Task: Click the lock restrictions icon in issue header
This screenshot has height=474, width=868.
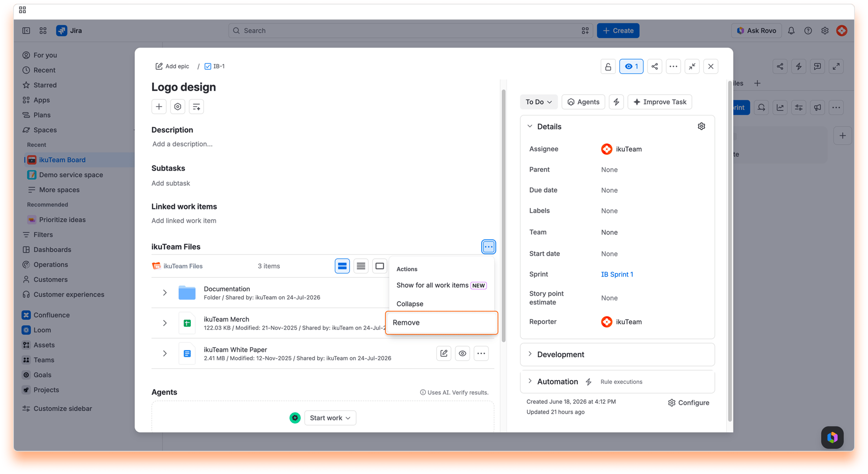Action: [608, 66]
